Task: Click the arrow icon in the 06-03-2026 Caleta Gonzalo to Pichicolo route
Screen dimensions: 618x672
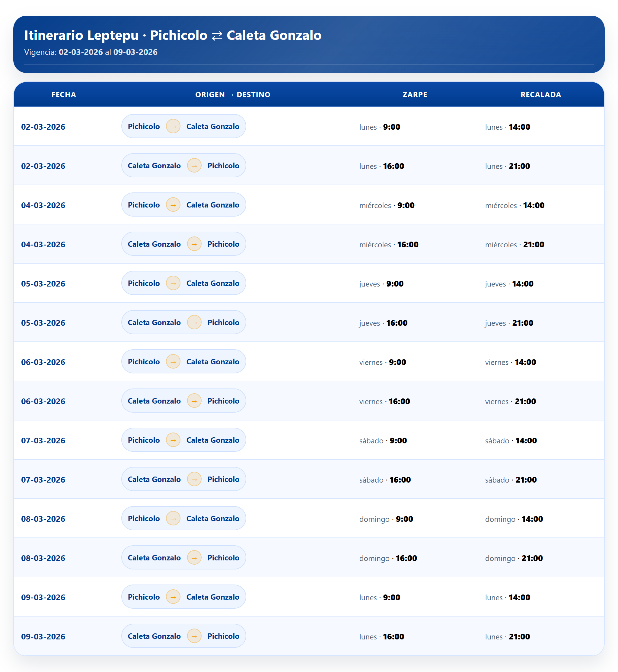Action: 194,401
